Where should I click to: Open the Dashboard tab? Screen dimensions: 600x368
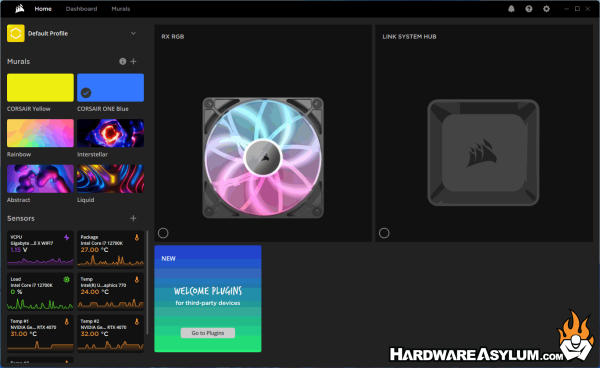tap(82, 9)
